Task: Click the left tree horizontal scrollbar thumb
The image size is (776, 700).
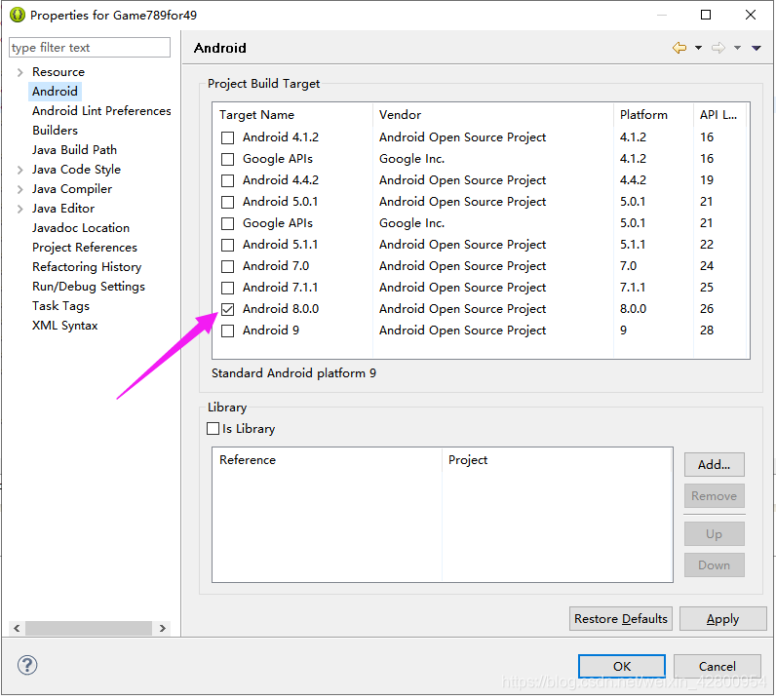Action: [89, 629]
